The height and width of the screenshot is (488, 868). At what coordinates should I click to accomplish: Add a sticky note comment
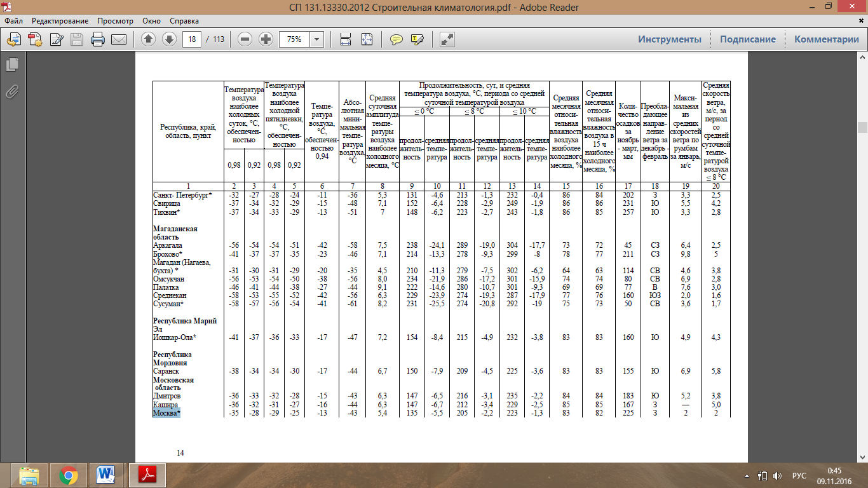(x=397, y=39)
